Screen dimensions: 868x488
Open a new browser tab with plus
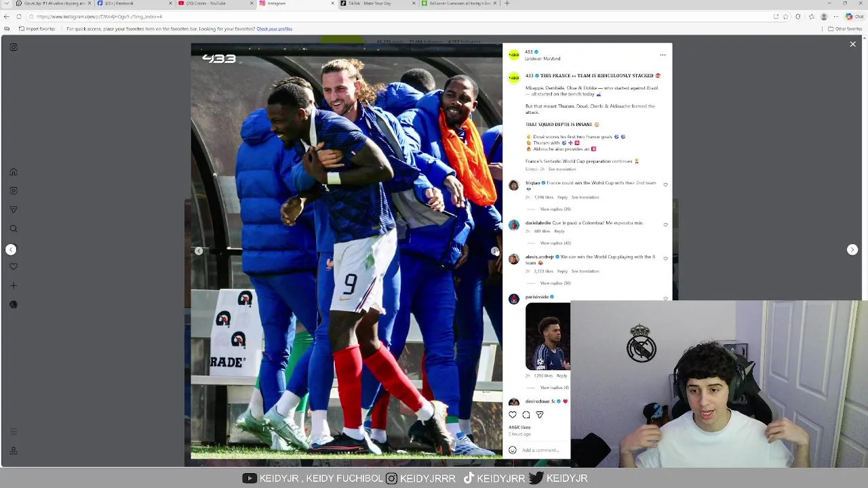507,3
